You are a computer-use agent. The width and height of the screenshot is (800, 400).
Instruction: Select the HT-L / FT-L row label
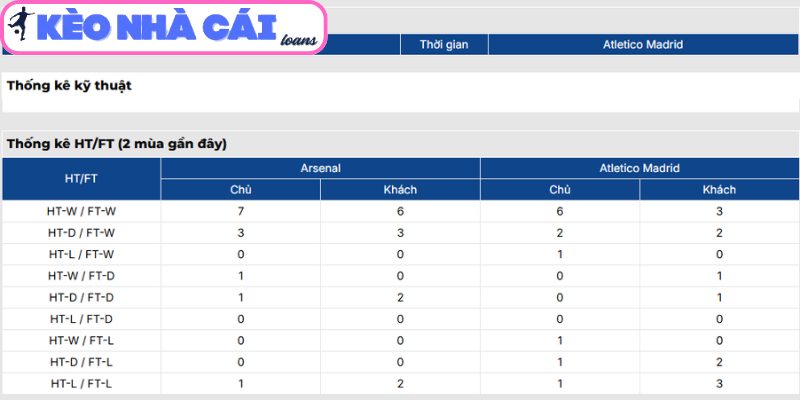tap(82, 384)
